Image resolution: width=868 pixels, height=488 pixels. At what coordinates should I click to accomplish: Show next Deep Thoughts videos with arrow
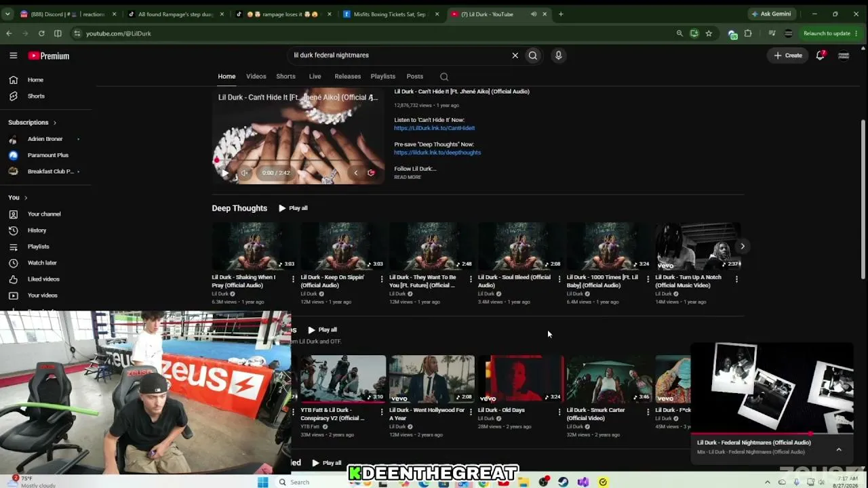click(x=743, y=247)
